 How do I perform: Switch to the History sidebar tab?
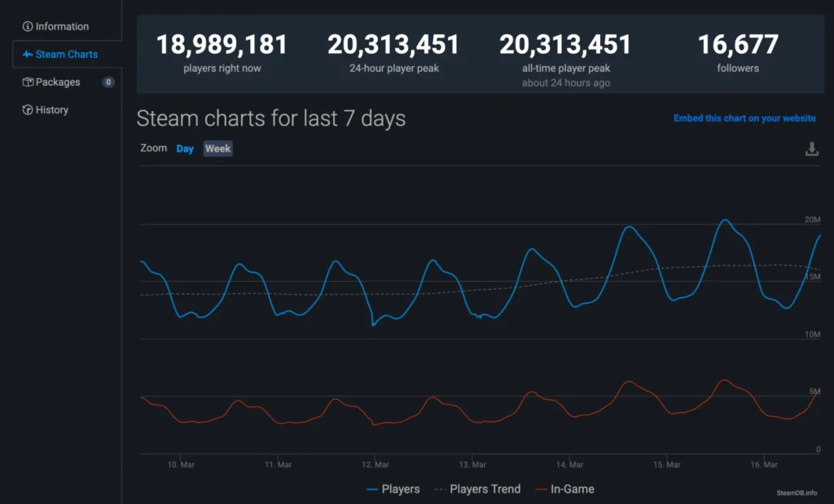(x=52, y=110)
